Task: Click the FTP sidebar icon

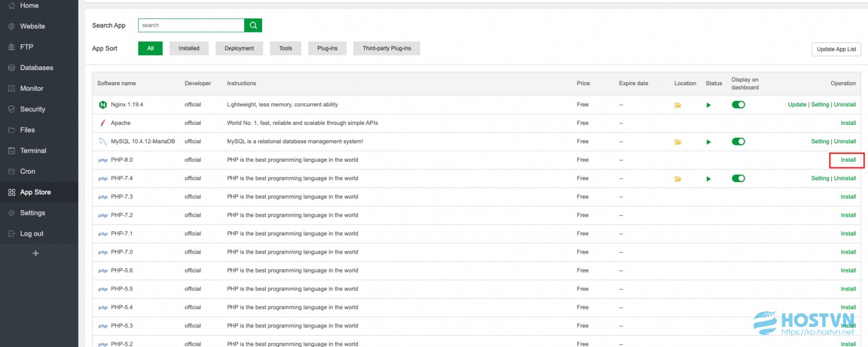Action: pos(11,47)
